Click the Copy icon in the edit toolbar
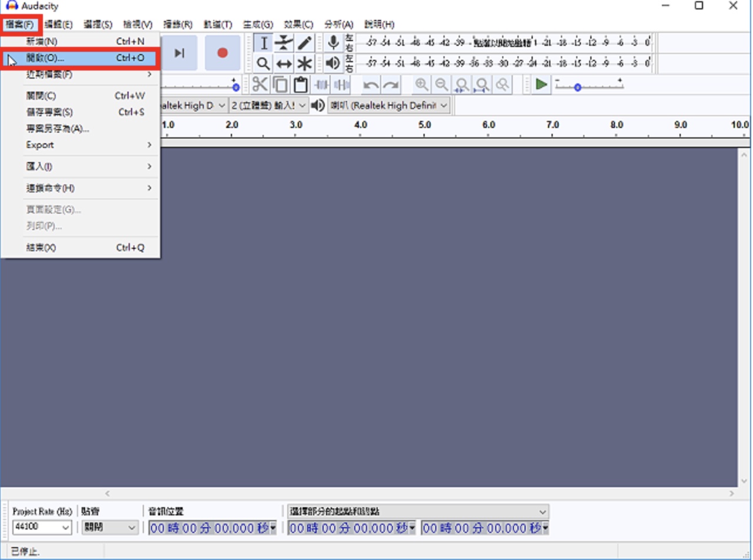753x560 pixels. tap(280, 85)
